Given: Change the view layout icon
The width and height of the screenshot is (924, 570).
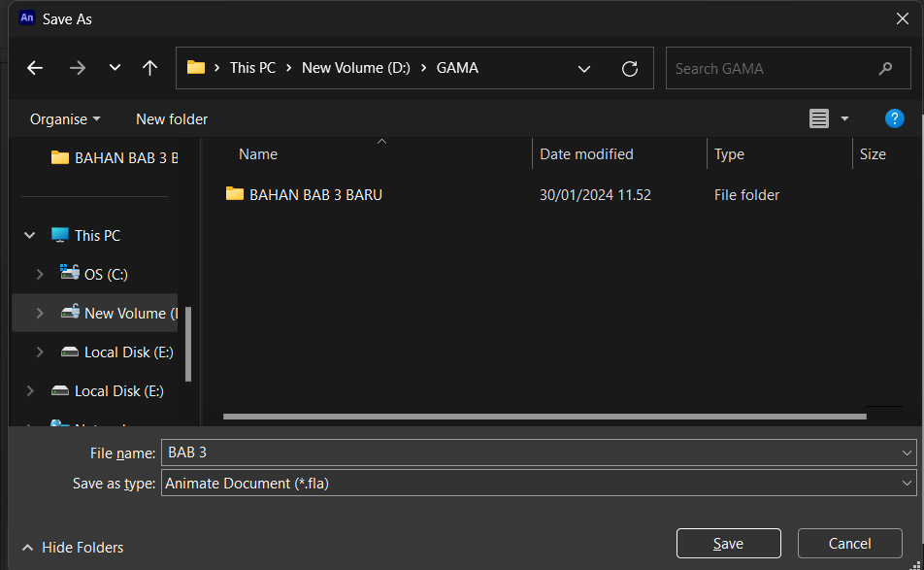Looking at the screenshot, I should tap(818, 118).
